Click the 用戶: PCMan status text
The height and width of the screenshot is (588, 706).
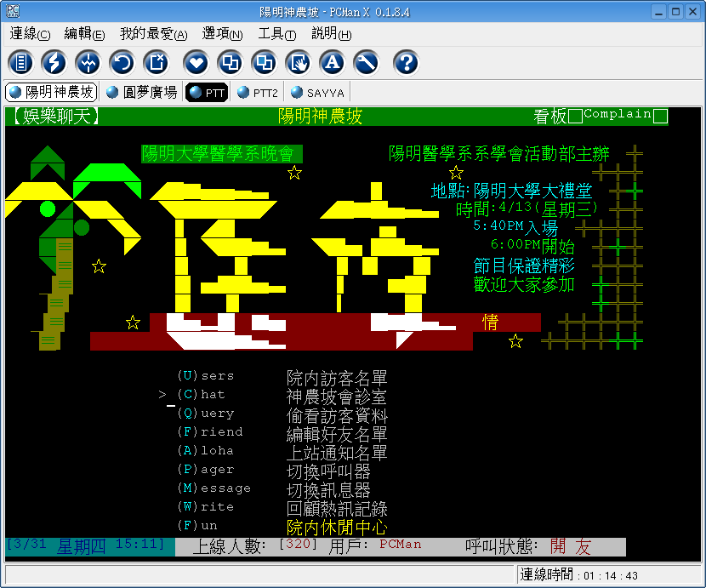[x=375, y=546]
